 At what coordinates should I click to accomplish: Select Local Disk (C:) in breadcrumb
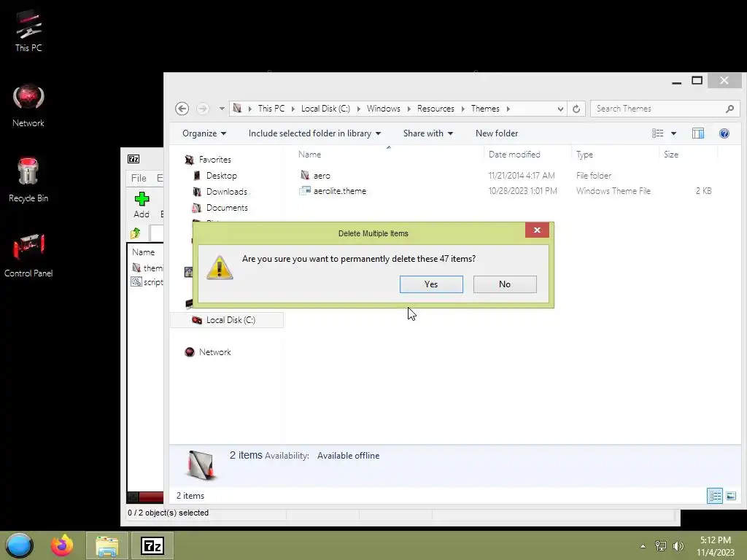point(325,109)
